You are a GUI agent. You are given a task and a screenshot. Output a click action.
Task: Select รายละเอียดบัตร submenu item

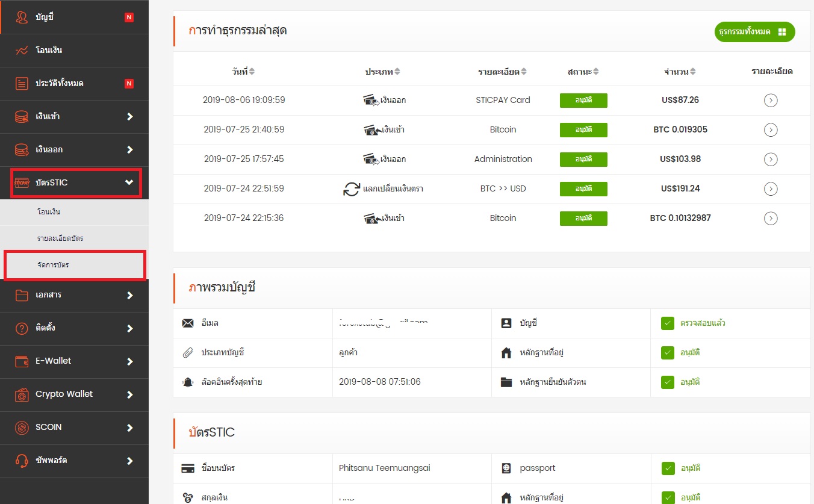tap(74, 238)
